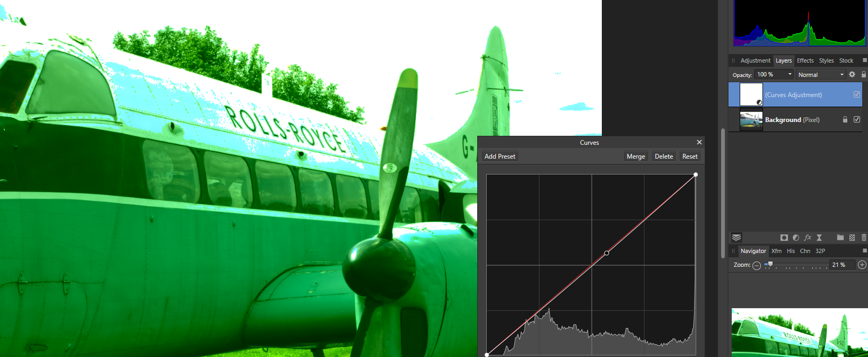
Task: Delete the selected layer with the trash icon
Action: tap(864, 238)
